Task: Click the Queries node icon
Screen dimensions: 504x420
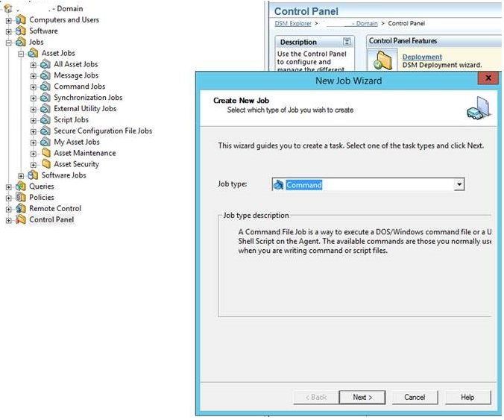Action: (x=21, y=187)
